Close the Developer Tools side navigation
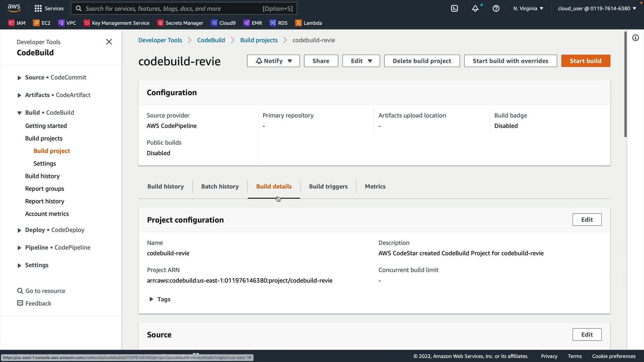 109,42
